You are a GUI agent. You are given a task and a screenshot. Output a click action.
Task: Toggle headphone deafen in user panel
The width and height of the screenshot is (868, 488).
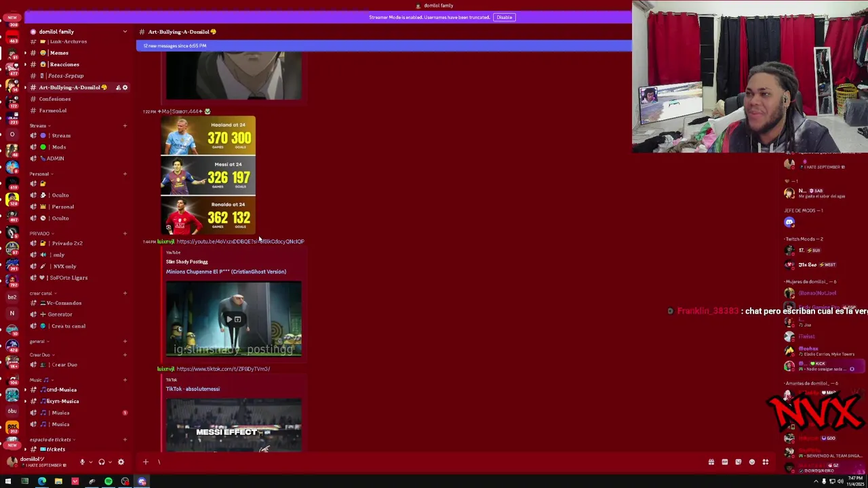click(102, 462)
